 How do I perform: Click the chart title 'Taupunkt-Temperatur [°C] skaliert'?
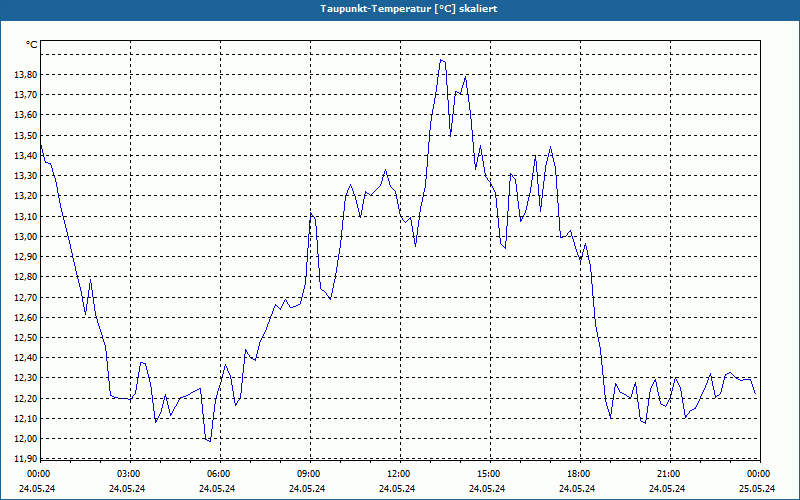pos(409,9)
